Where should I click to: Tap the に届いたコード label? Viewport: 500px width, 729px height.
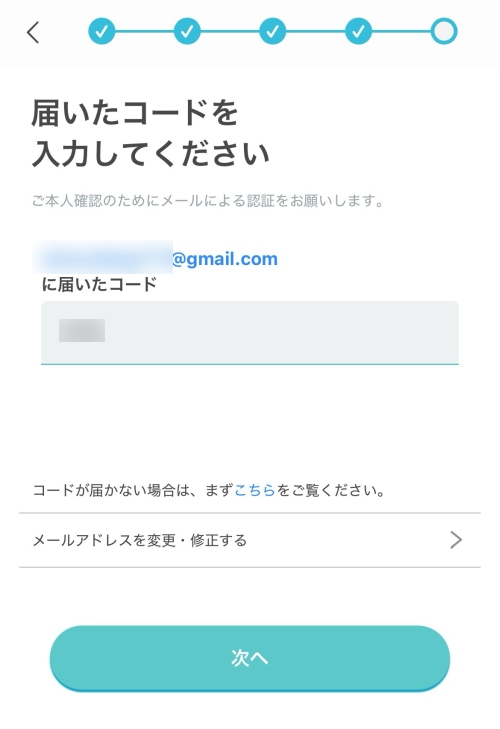100,284
